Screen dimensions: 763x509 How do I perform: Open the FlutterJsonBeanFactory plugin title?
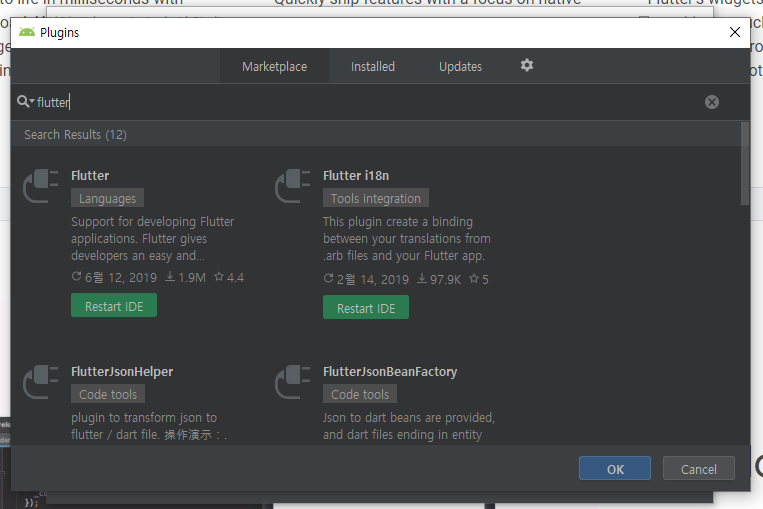[390, 372]
